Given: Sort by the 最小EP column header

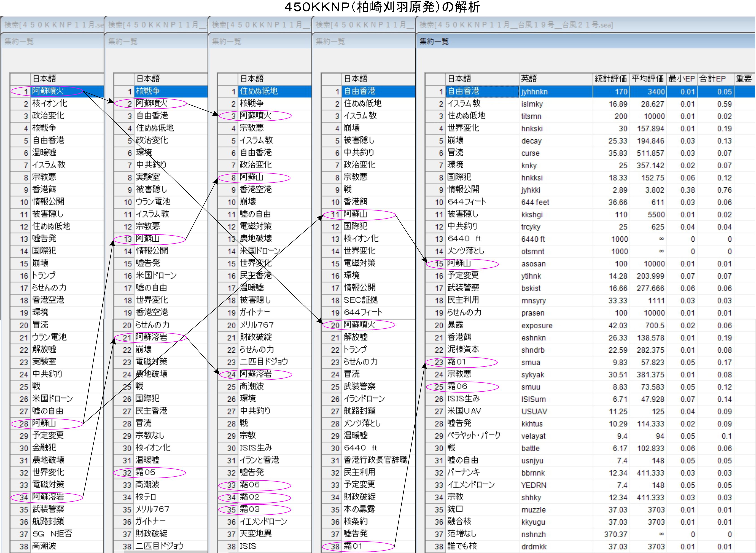Looking at the screenshot, I should tap(681, 79).
